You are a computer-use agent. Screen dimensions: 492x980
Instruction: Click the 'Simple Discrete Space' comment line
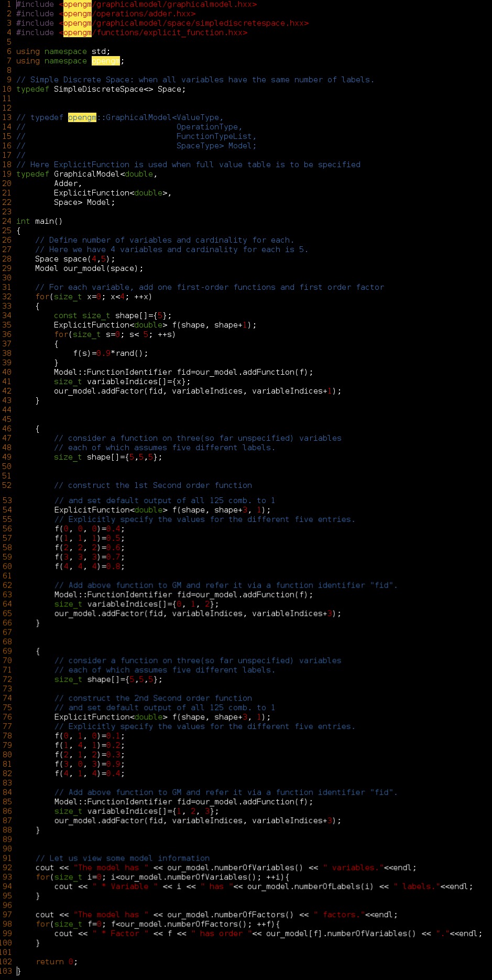(195, 80)
